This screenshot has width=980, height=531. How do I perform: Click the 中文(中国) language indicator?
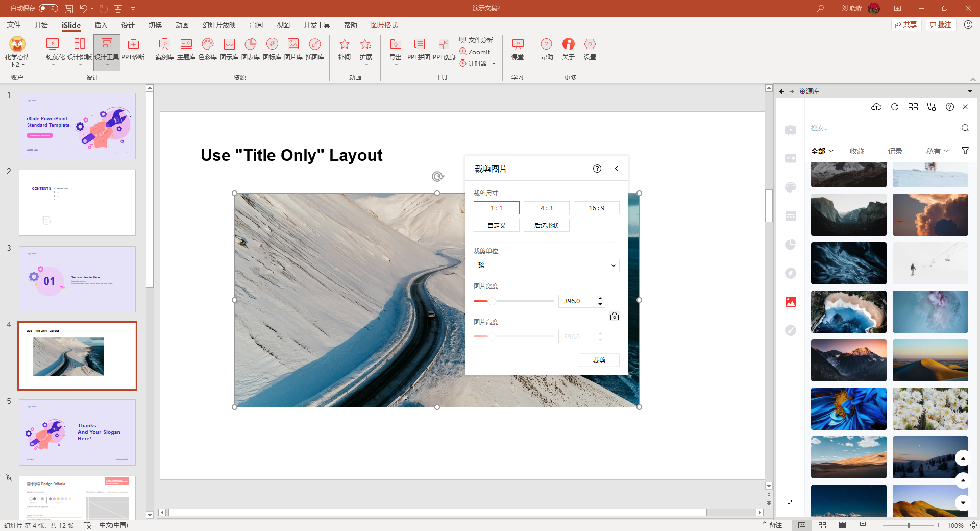[x=114, y=525]
